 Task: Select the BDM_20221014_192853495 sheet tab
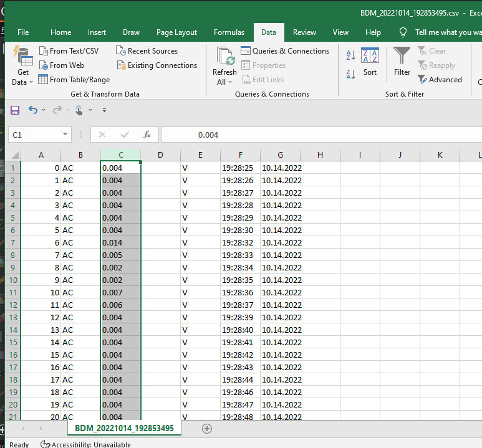click(124, 428)
